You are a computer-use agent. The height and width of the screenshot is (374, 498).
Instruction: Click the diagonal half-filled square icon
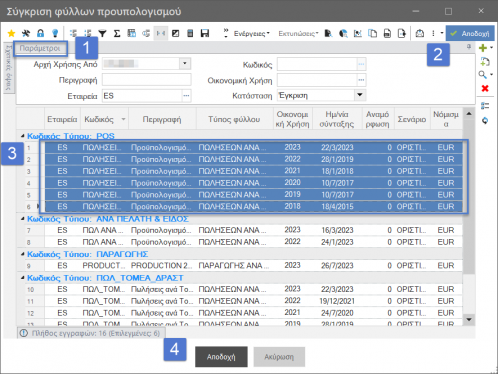[x=175, y=33]
